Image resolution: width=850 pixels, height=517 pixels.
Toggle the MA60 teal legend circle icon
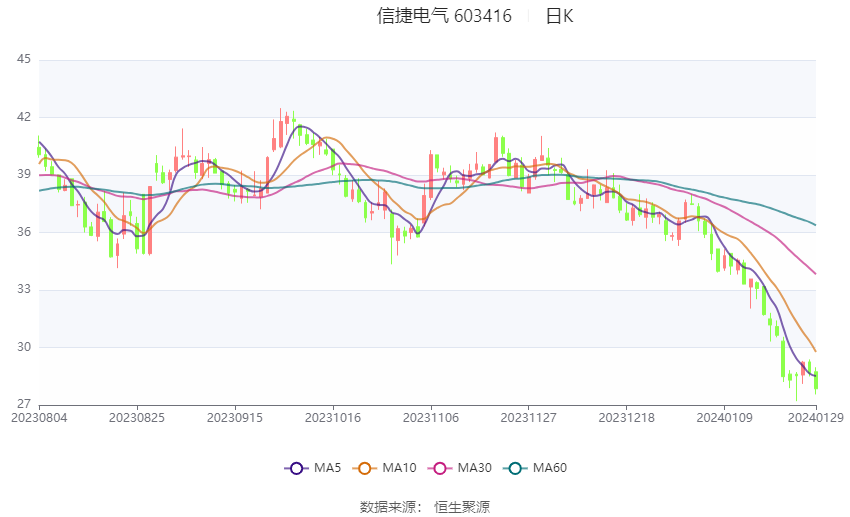coord(516,468)
